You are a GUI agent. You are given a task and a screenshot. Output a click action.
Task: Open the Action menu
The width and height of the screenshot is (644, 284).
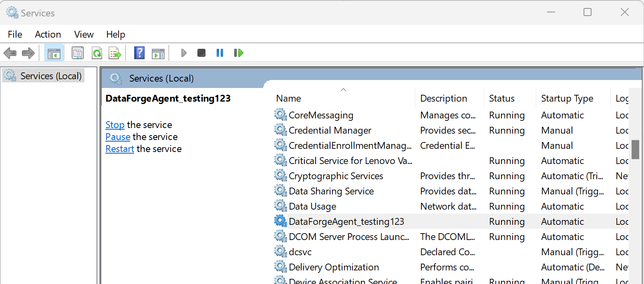click(48, 34)
